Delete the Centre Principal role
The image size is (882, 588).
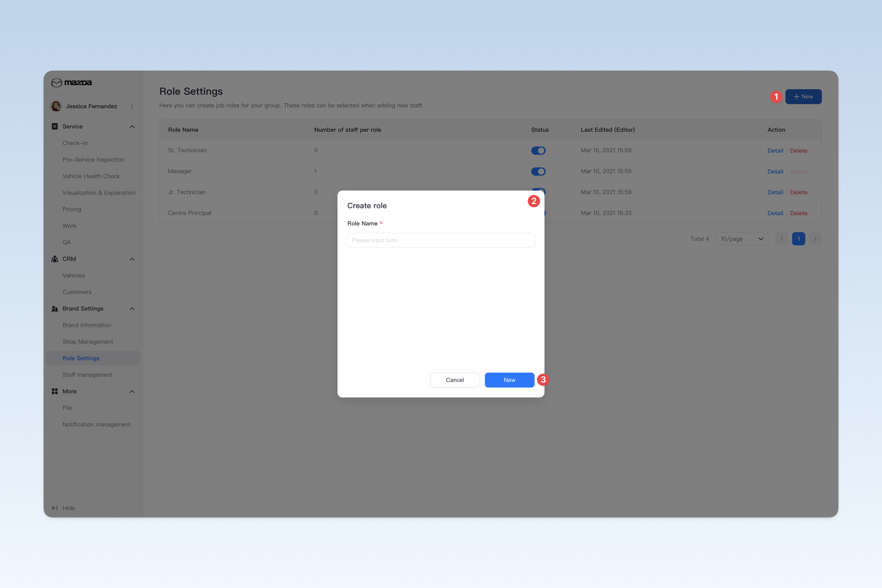[x=798, y=213]
